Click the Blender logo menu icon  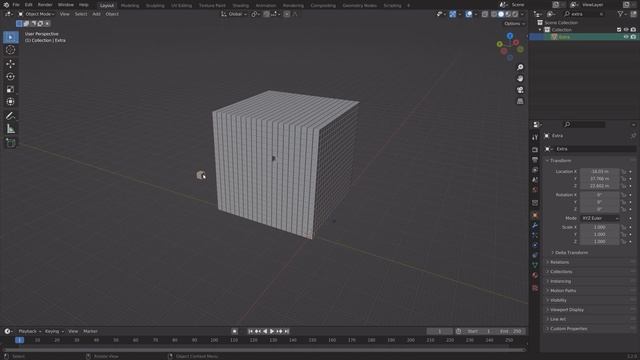pos(6,5)
